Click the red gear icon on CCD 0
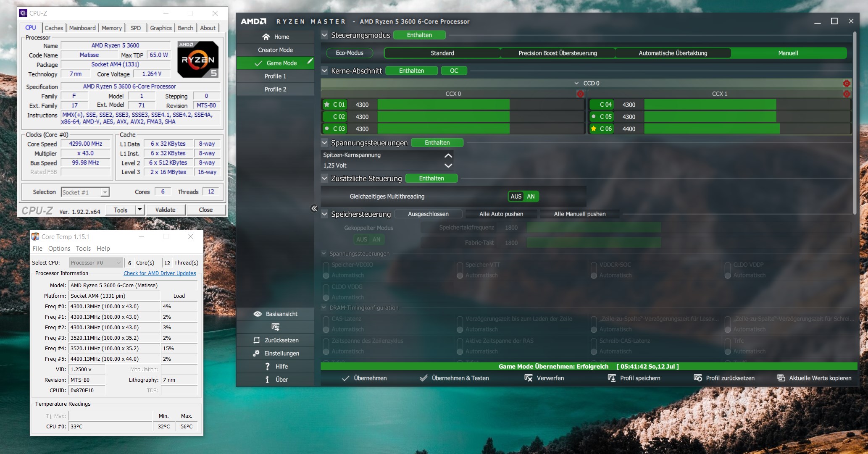This screenshot has width=868, height=454. coord(847,83)
